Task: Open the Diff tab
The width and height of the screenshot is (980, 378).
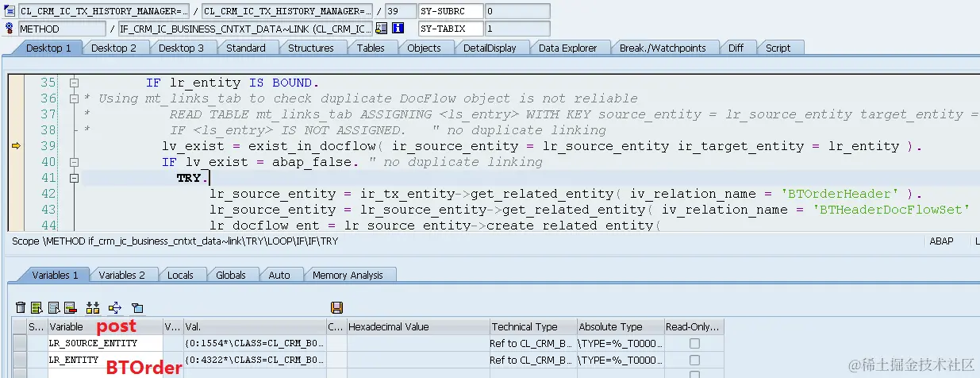Action: (736, 48)
